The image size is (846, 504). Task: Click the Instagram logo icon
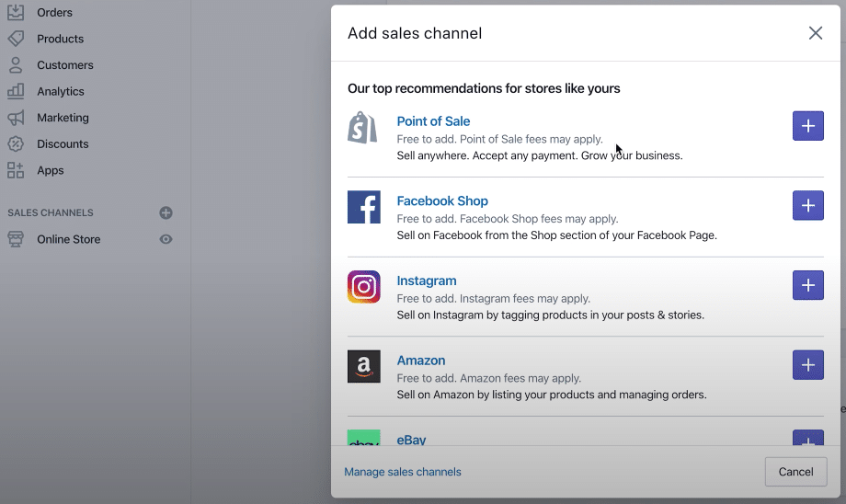pos(363,287)
